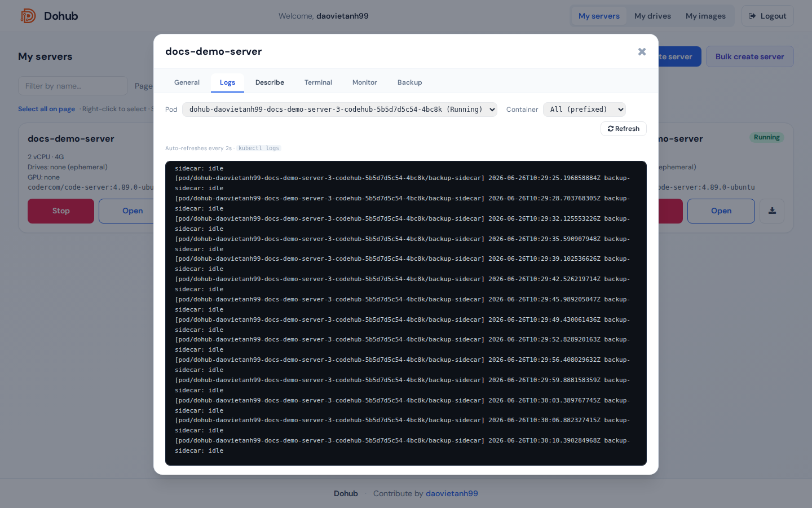Click the log line timestamped 10:29:59
Screen dimensions: 812x508
point(403,385)
